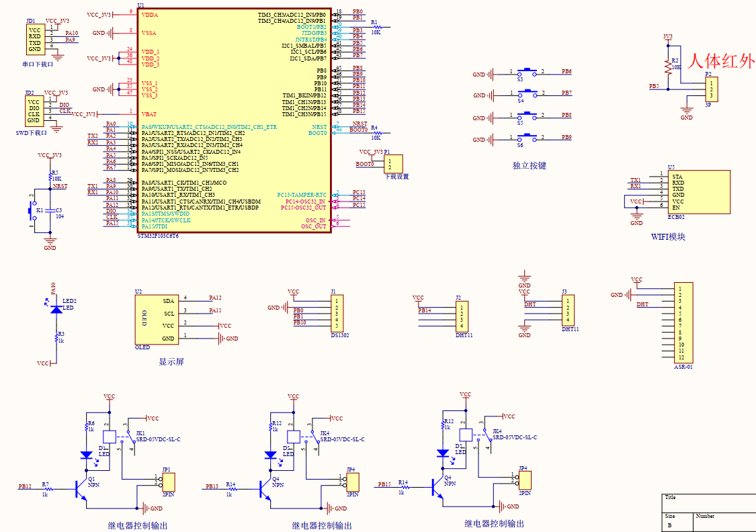The image size is (756, 532).
Task: Select the SDA pin label on OLED
Action: [x=169, y=301]
